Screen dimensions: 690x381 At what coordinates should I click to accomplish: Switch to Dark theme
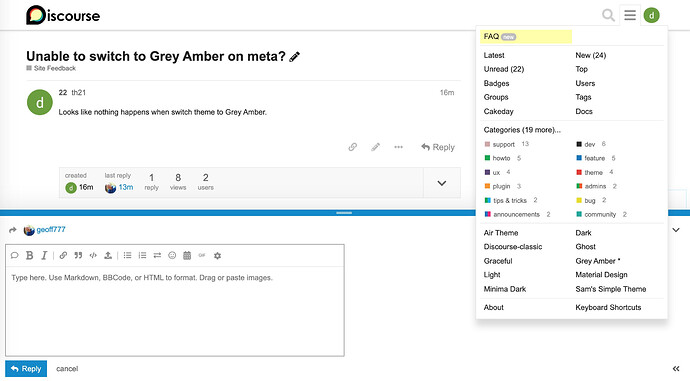pyautogui.click(x=583, y=233)
